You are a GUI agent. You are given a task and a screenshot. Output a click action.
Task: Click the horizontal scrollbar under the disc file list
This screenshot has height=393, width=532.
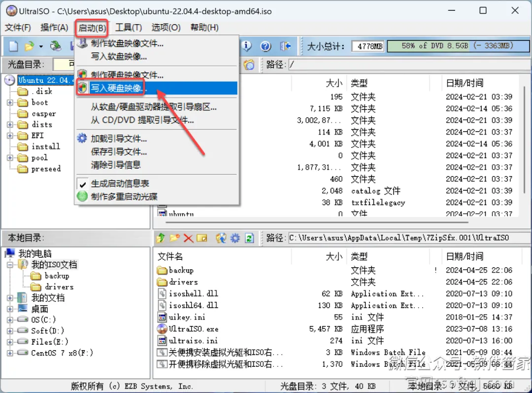pyautogui.click(x=317, y=222)
